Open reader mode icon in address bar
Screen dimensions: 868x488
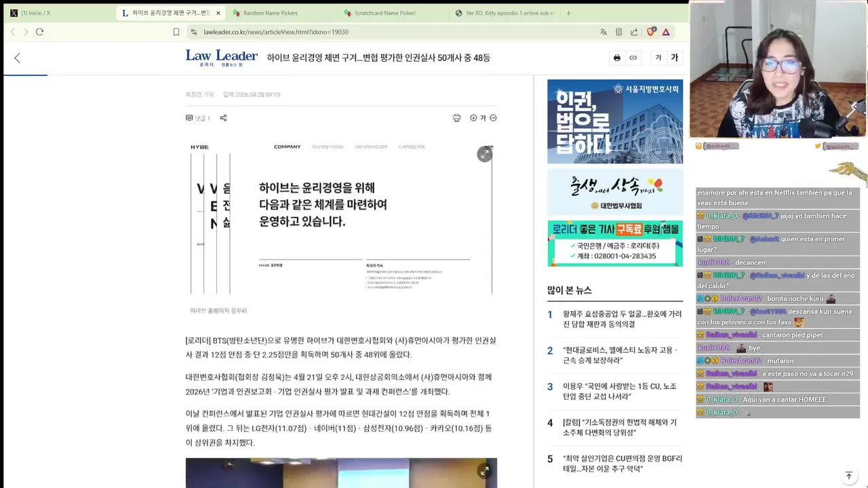click(x=618, y=32)
